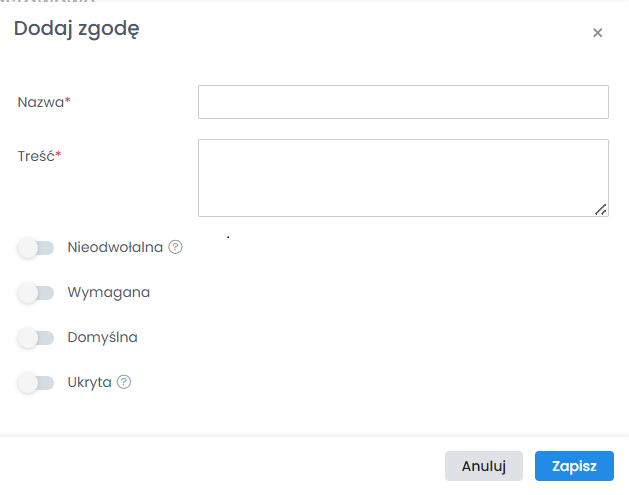Click the Wymagana label text
Image resolution: width=629 pixels, height=495 pixels.
(x=109, y=292)
